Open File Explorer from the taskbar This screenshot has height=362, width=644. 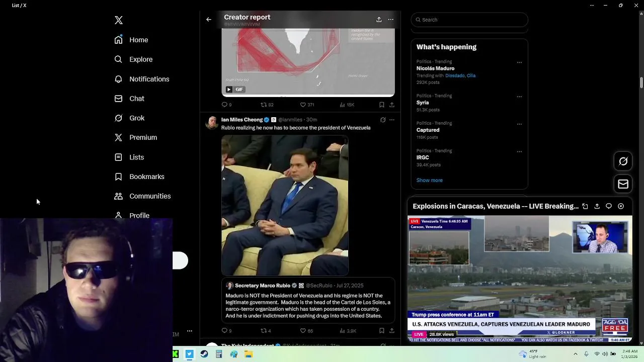click(x=249, y=354)
